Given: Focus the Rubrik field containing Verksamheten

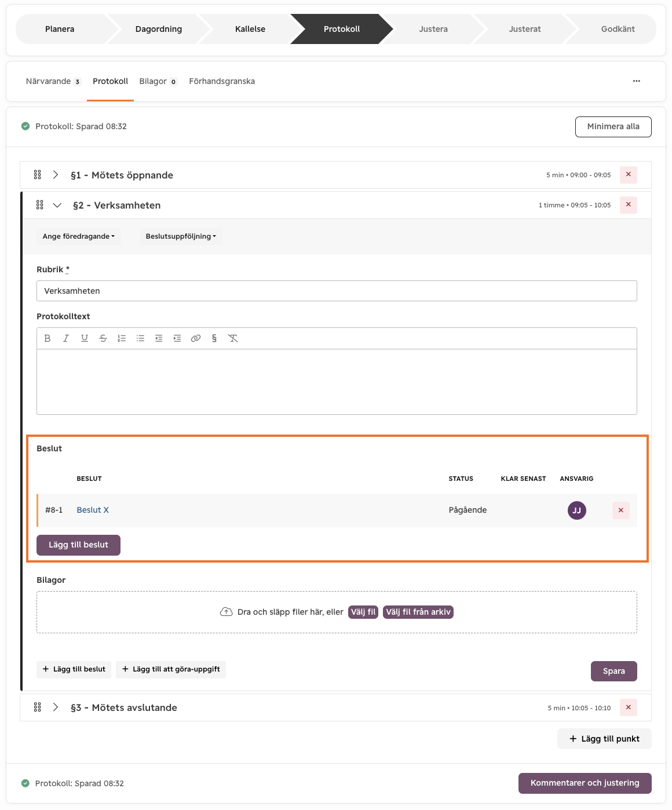Looking at the screenshot, I should (x=337, y=291).
